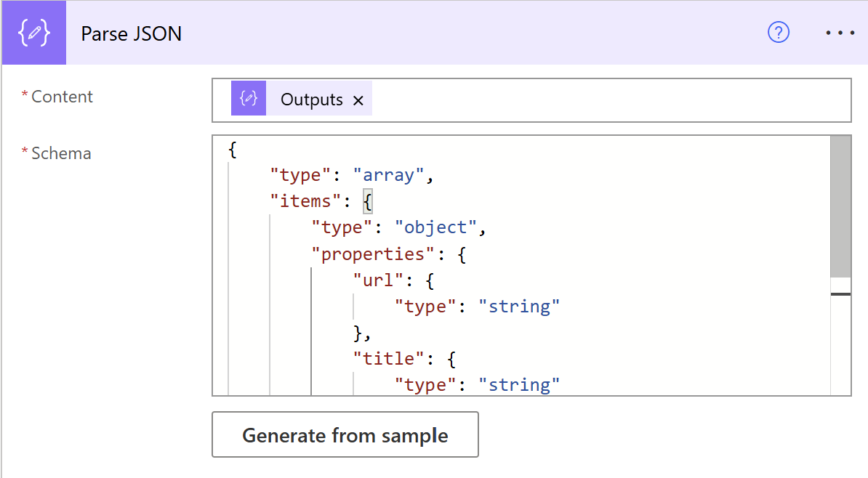868x478 pixels.
Task: Open the ellipsis more options menu
Action: [840, 33]
